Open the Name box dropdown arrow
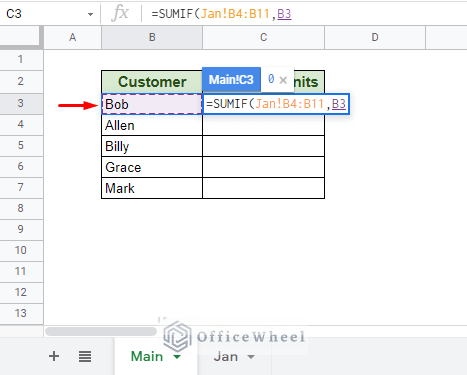 pyautogui.click(x=90, y=14)
